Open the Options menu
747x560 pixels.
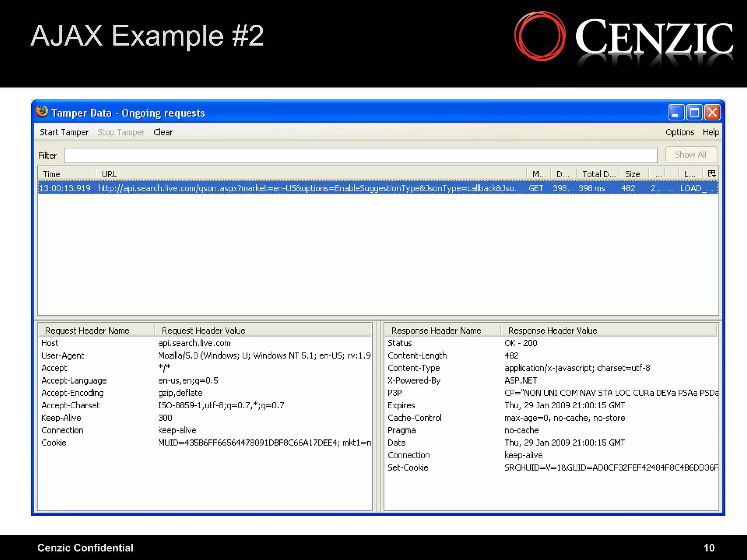(680, 132)
